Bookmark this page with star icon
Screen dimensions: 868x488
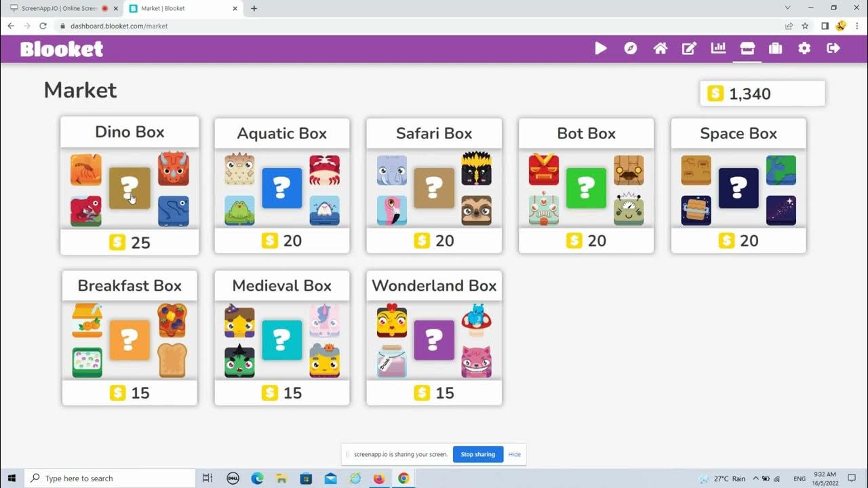[805, 26]
